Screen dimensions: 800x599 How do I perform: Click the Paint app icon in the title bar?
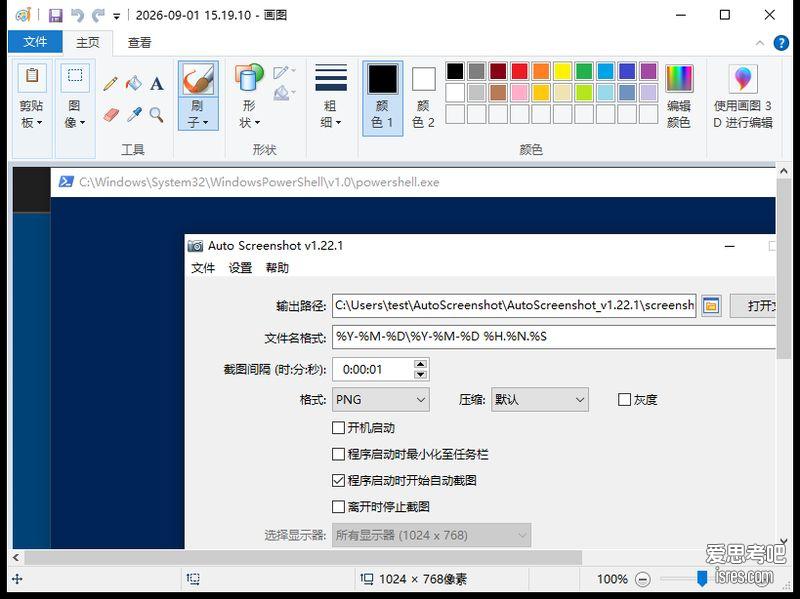pos(23,15)
